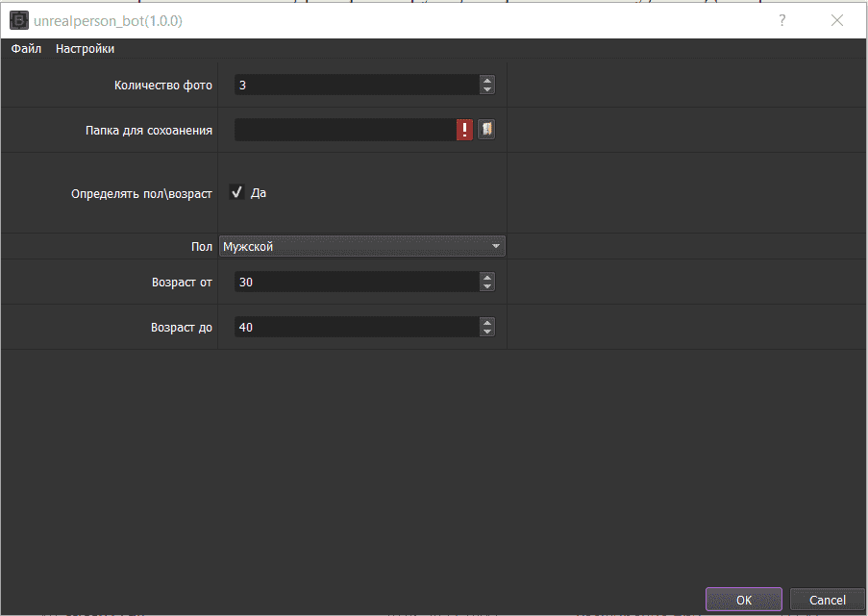Decrease Количество фото with down arrow
The image size is (868, 616).
[487, 89]
